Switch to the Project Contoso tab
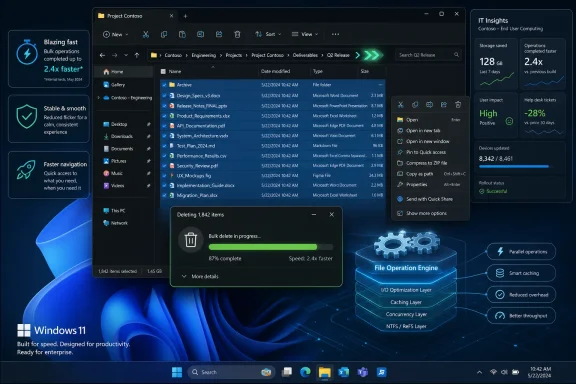The height and width of the screenshot is (384, 576). tap(136, 16)
